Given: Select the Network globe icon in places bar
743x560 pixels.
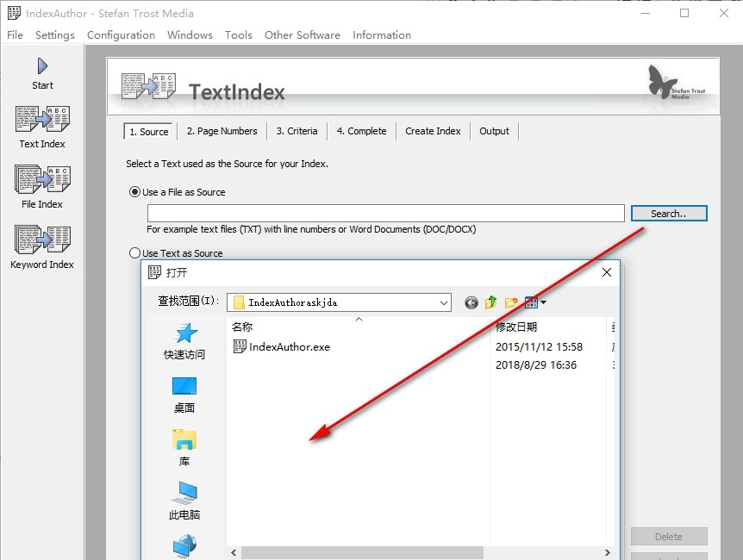Looking at the screenshot, I should tap(184, 546).
